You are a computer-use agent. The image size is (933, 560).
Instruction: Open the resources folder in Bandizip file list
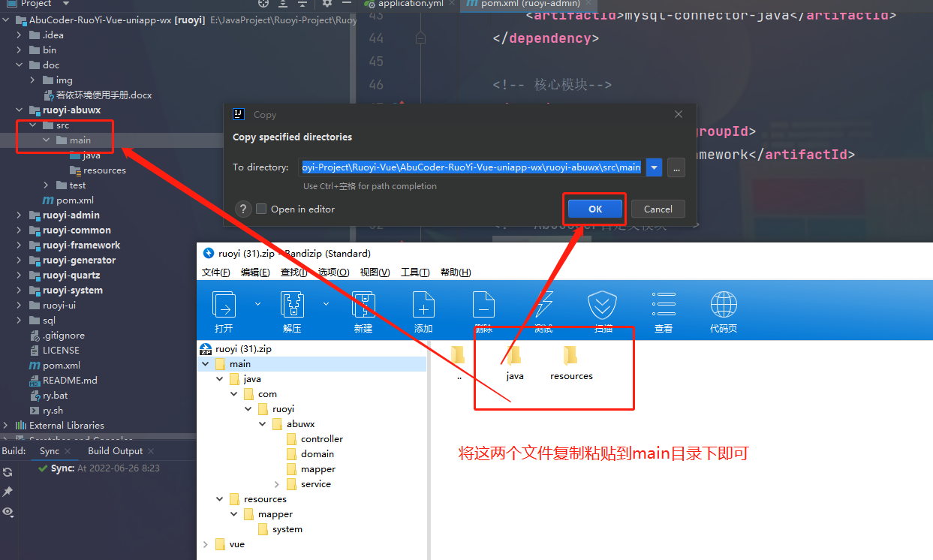pyautogui.click(x=571, y=363)
